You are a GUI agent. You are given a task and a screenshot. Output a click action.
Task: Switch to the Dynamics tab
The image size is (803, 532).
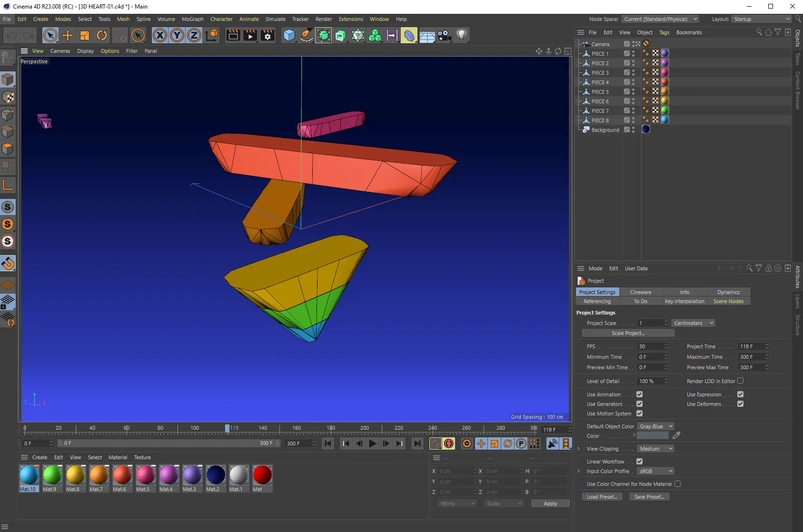[x=728, y=292]
